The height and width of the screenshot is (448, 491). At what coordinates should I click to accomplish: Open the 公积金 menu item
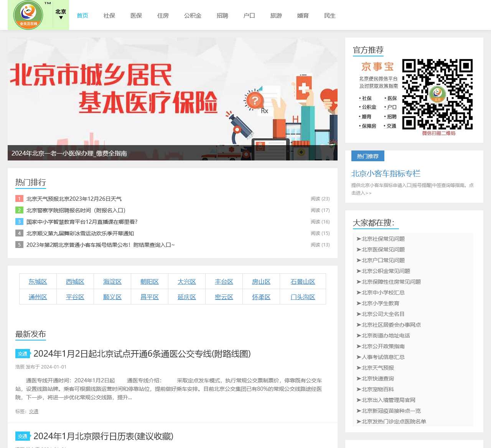pyautogui.click(x=193, y=16)
